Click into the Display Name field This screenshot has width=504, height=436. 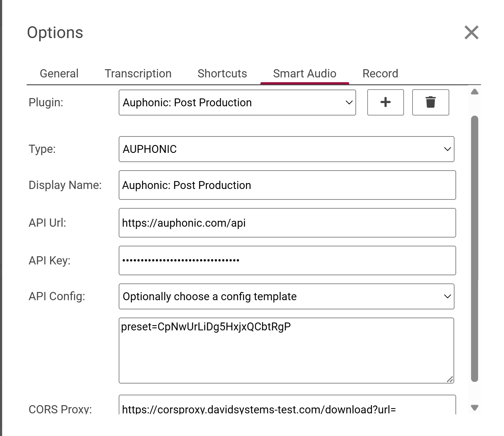[x=287, y=185]
